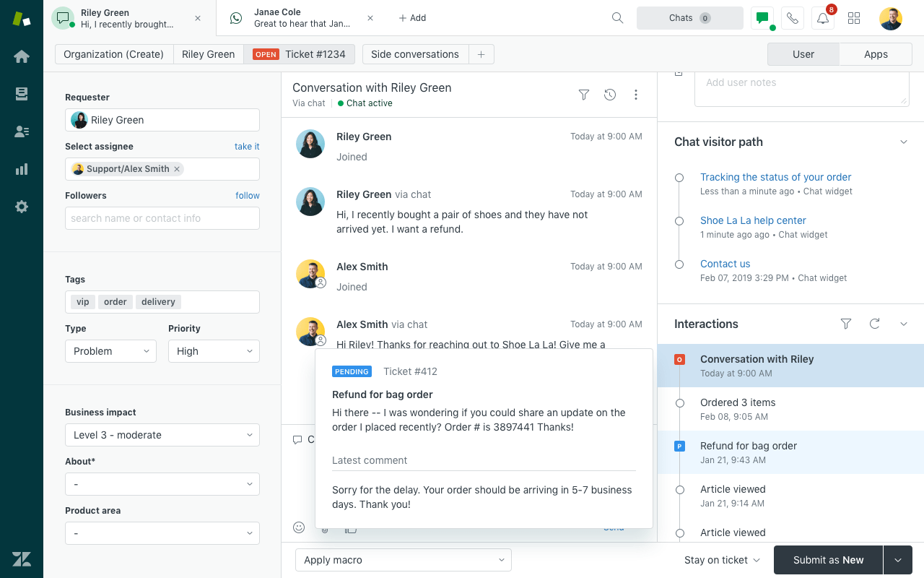This screenshot has width=924, height=578.
Task: Open the products grid icon
Action: (x=854, y=18)
